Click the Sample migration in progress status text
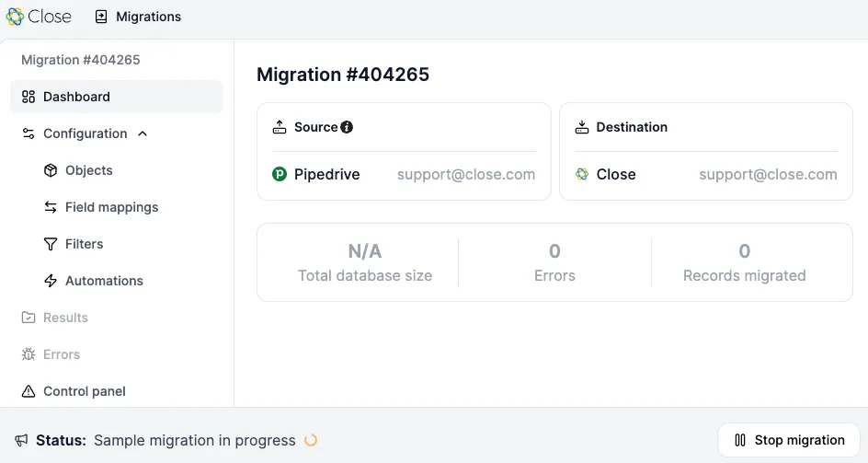The height and width of the screenshot is (463, 868). pos(194,440)
